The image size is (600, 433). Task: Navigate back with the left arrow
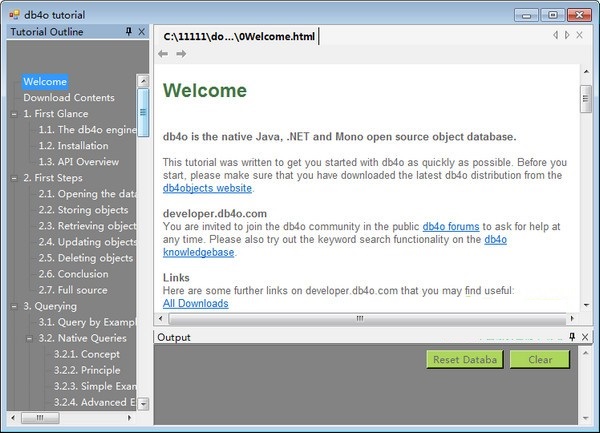(163, 54)
